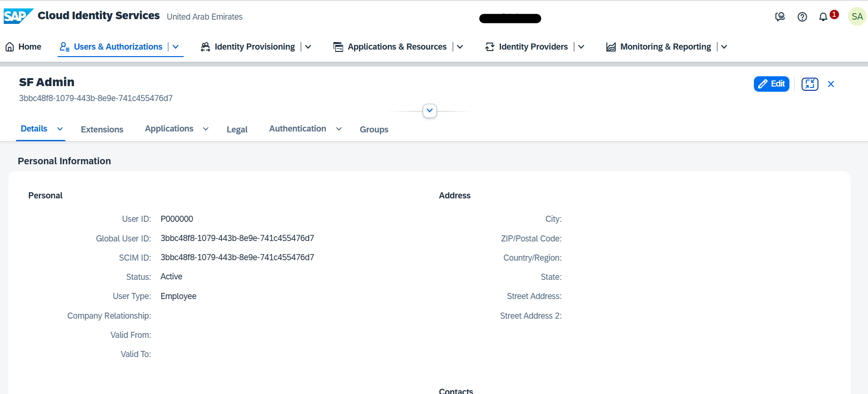Click the ID under the SF Admin heading
Screen dimensions: 868x394
coord(96,98)
